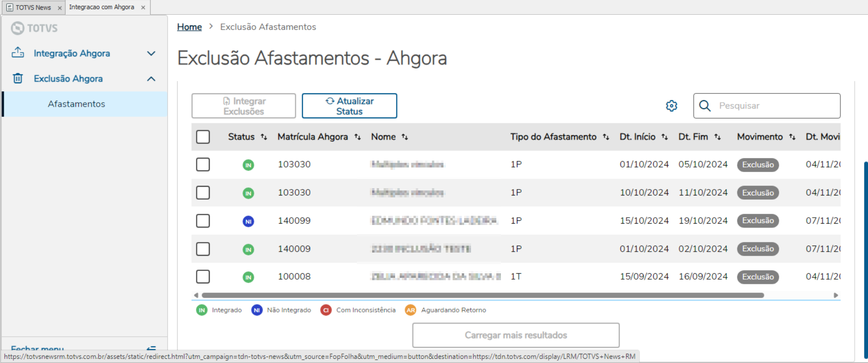The height and width of the screenshot is (363, 868).
Task: Click the Integrar Exclusões button
Action: click(x=244, y=106)
